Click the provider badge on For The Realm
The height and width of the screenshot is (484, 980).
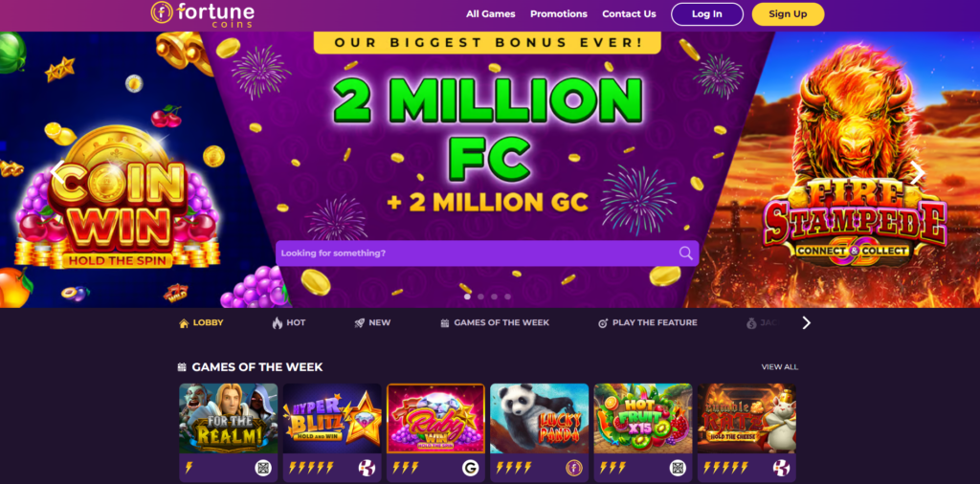tap(263, 468)
